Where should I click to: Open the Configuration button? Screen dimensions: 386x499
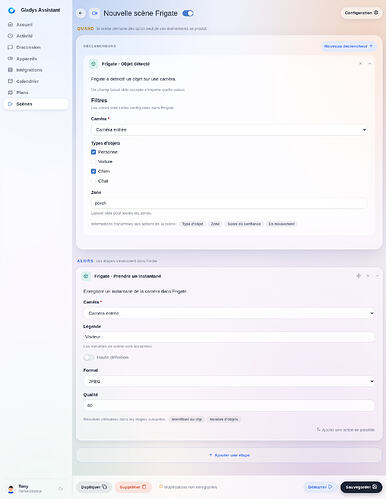pos(361,13)
